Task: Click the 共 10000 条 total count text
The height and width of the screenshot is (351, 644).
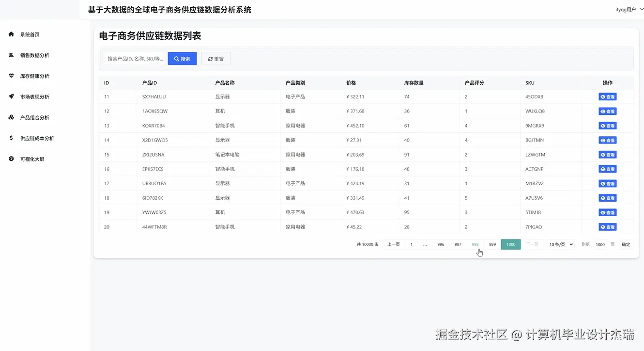Action: [368, 244]
